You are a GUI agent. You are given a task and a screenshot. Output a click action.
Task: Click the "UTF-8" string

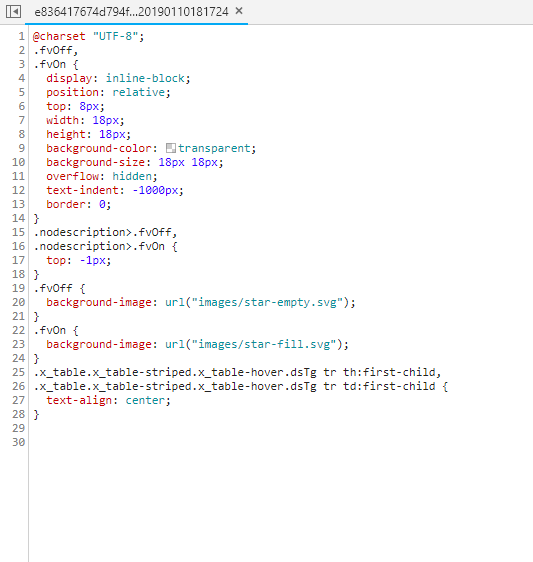pyautogui.click(x=115, y=36)
